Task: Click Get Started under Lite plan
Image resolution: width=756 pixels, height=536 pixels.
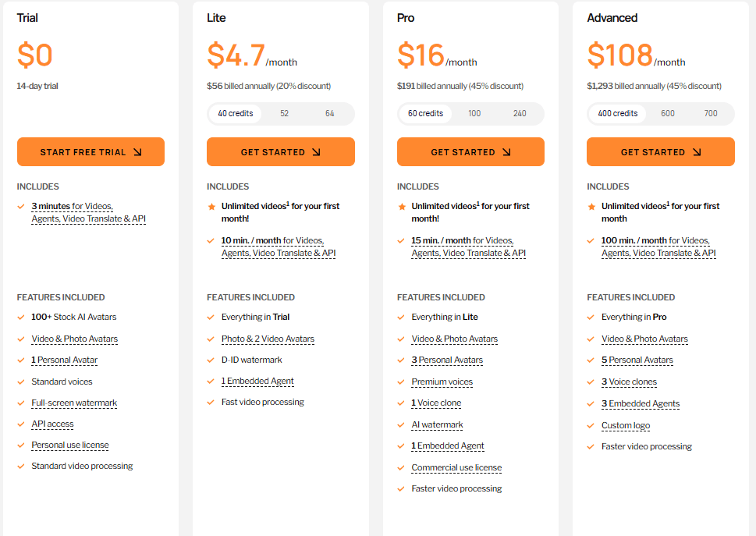Action: click(280, 152)
